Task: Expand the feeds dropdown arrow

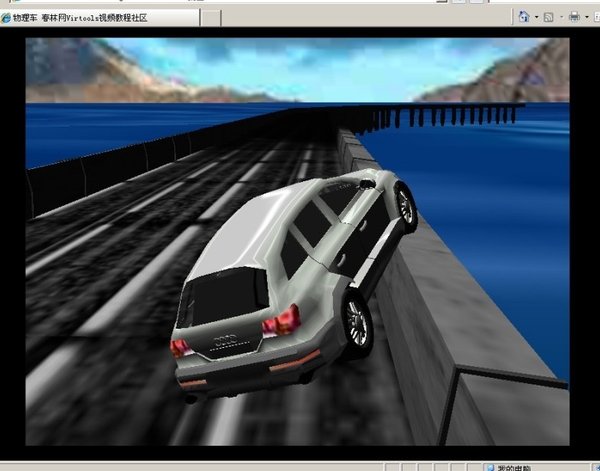Action: pyautogui.click(x=562, y=17)
